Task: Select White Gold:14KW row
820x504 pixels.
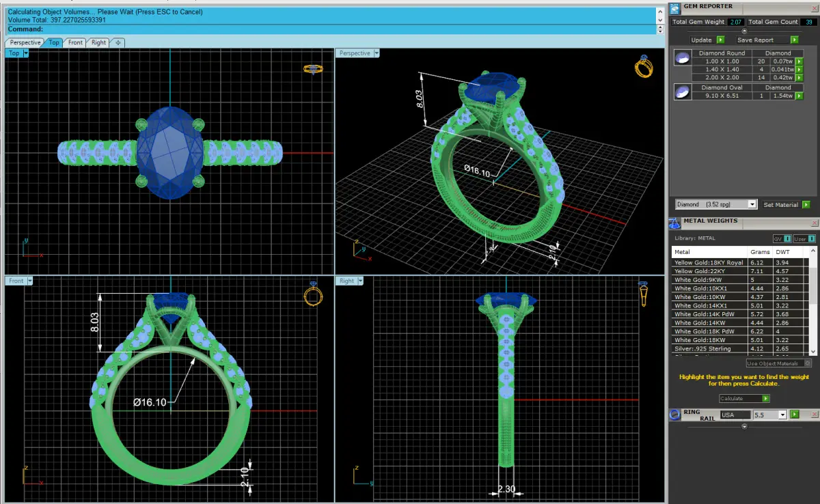Action: (x=740, y=323)
